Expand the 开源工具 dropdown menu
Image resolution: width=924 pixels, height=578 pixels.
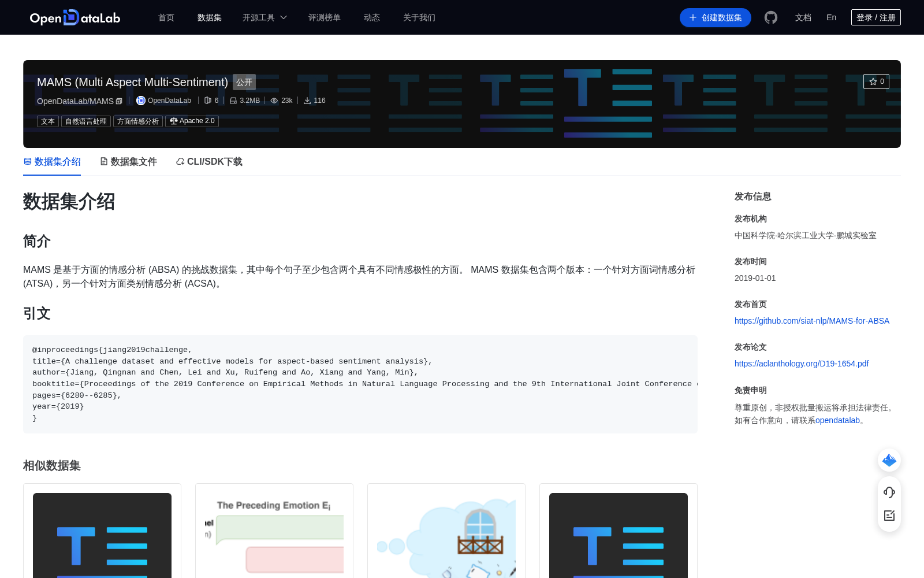click(x=264, y=17)
